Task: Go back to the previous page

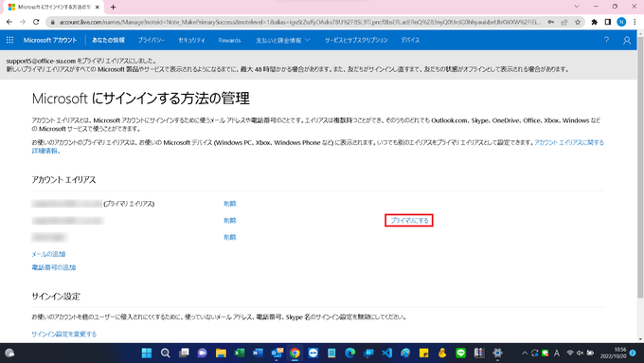Action: click(9, 22)
